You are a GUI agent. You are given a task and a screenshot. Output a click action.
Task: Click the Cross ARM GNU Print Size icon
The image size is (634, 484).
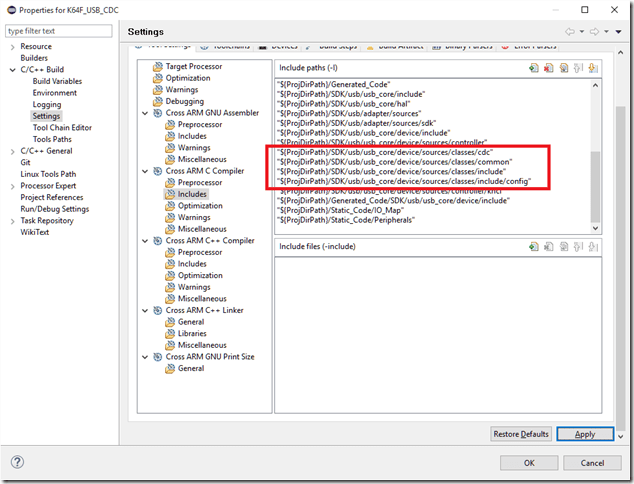[x=158, y=357]
